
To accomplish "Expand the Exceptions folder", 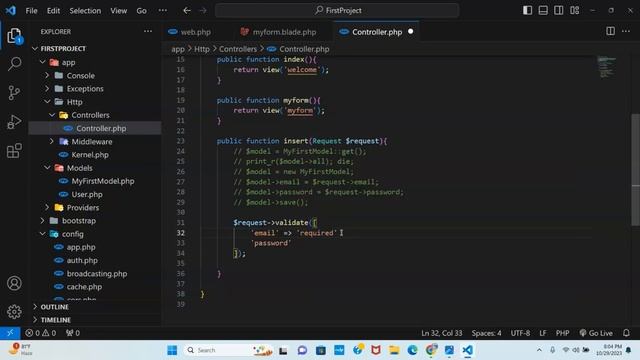I will 47,89.
